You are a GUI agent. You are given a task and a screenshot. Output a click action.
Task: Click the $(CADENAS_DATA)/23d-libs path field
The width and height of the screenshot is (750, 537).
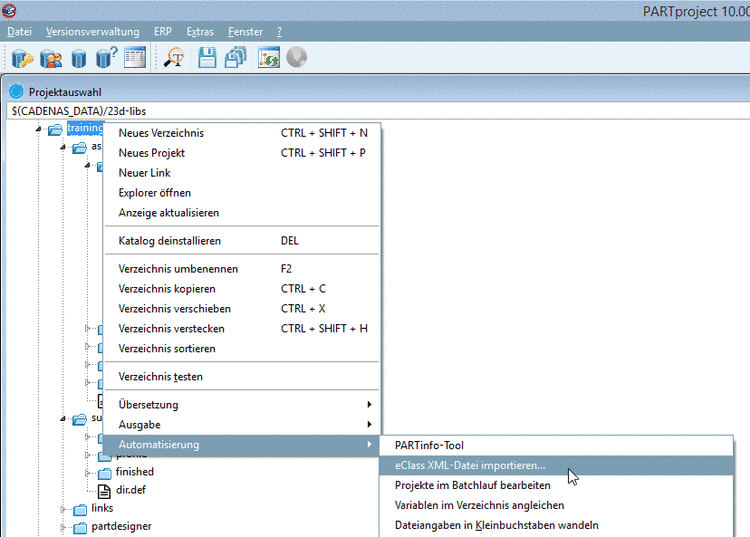378,111
